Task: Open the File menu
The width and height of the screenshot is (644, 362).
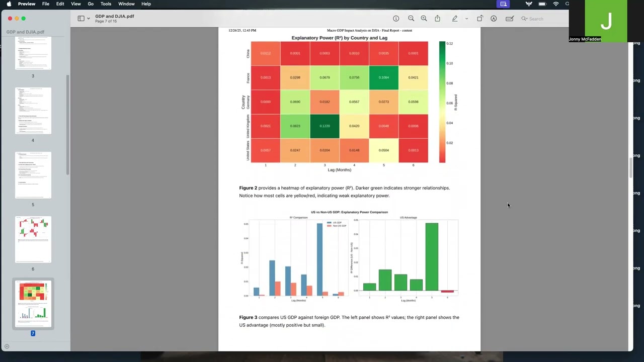Action: [46, 4]
